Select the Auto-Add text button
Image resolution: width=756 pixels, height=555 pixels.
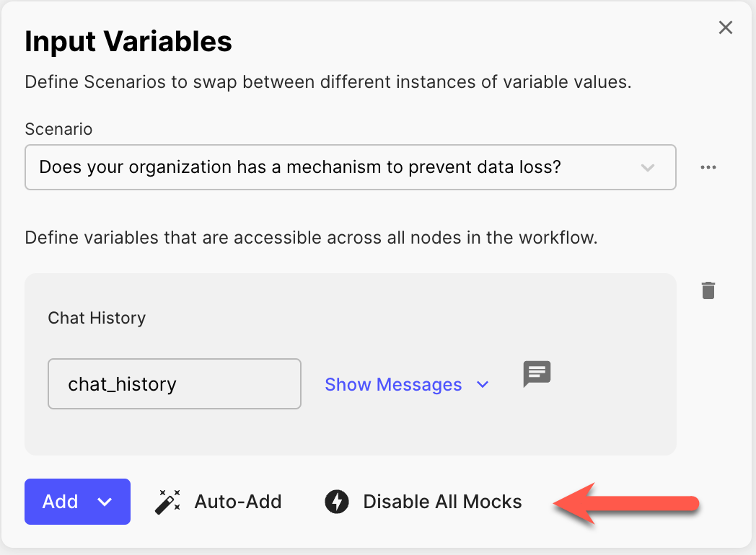(238, 502)
